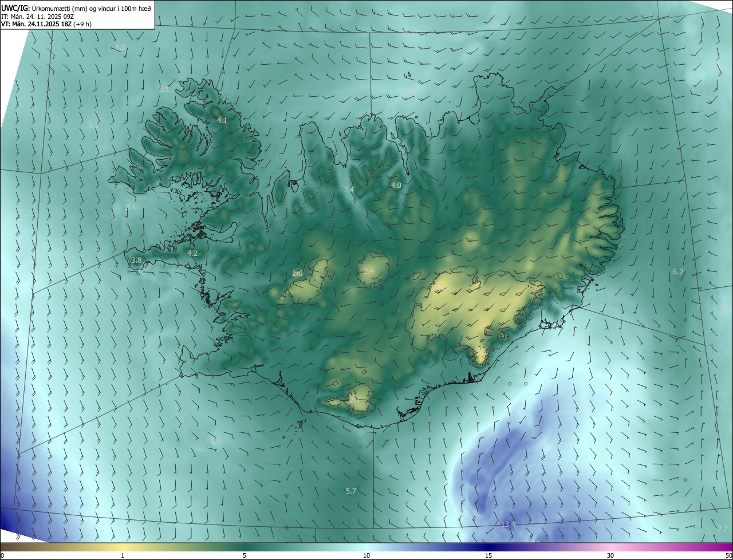Click the 0 label on the color scale
The image size is (733, 560).
(2, 555)
